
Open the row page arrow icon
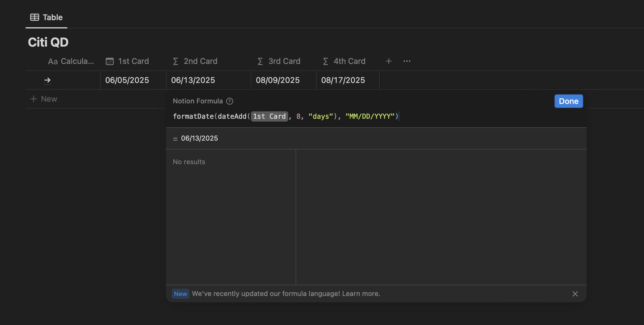click(47, 80)
